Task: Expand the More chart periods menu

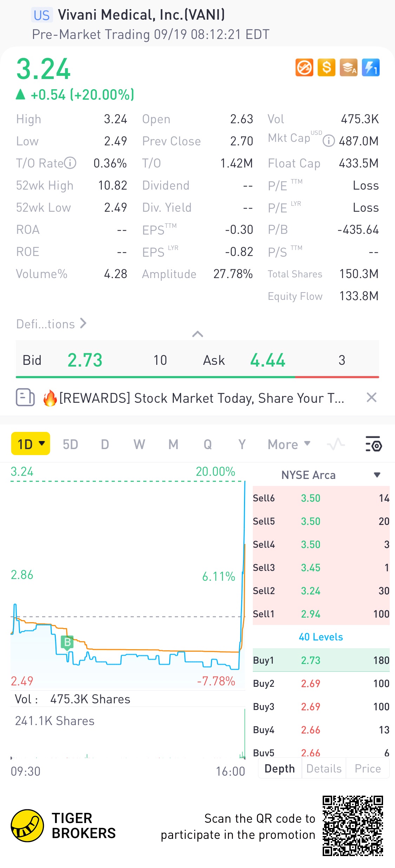Action: 289,444
